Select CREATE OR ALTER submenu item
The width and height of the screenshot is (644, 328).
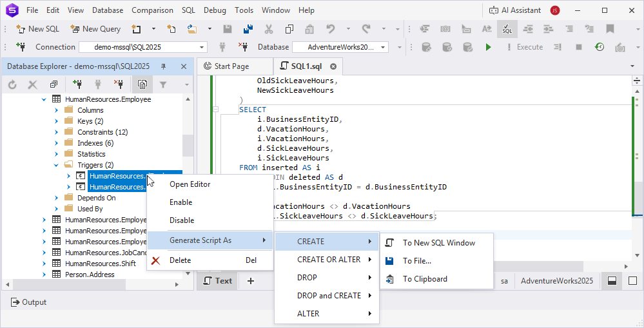(327, 260)
